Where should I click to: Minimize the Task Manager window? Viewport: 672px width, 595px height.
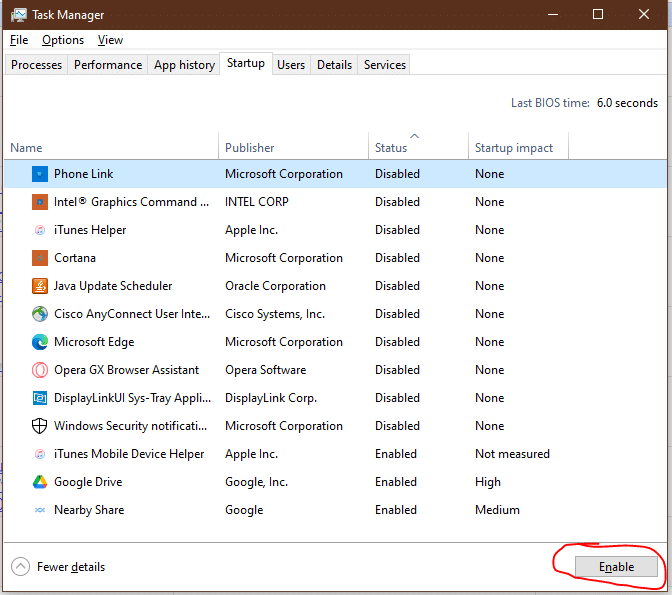(x=553, y=15)
